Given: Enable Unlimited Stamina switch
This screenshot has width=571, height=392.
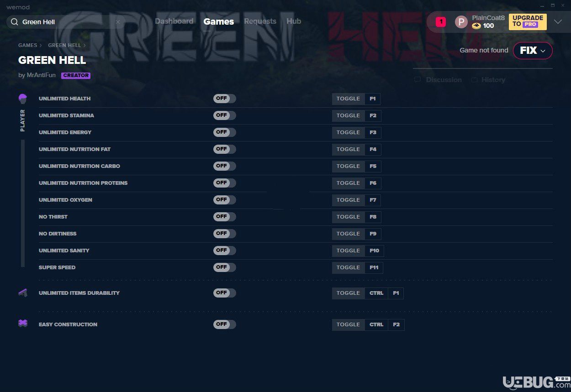Looking at the screenshot, I should [225, 115].
